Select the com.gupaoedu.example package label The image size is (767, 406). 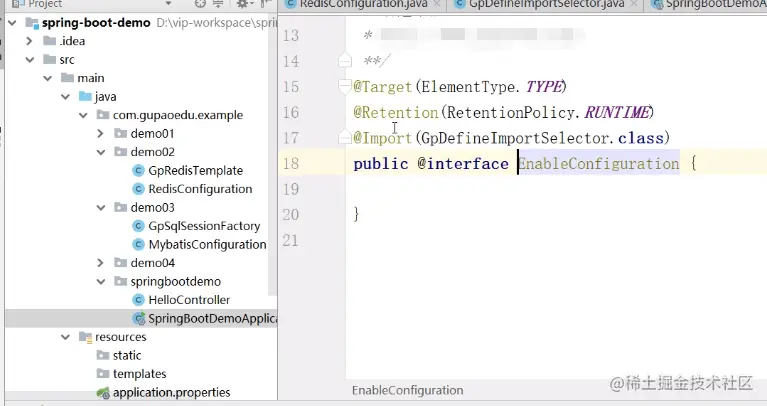[178, 115]
